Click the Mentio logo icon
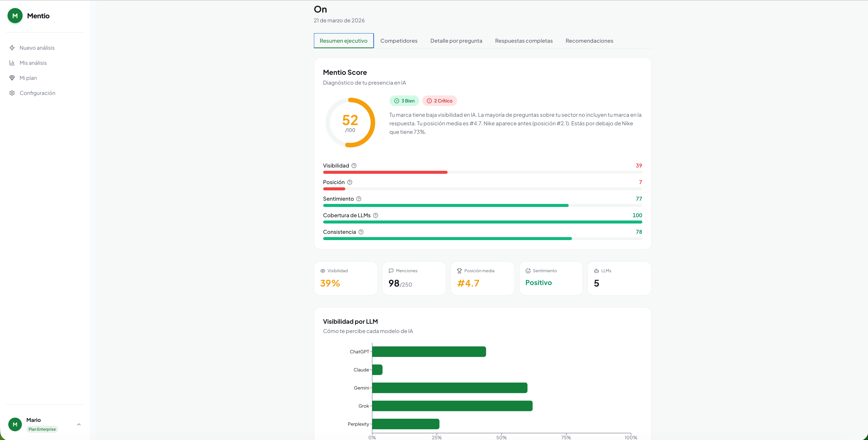The image size is (868, 440). pyautogui.click(x=15, y=16)
